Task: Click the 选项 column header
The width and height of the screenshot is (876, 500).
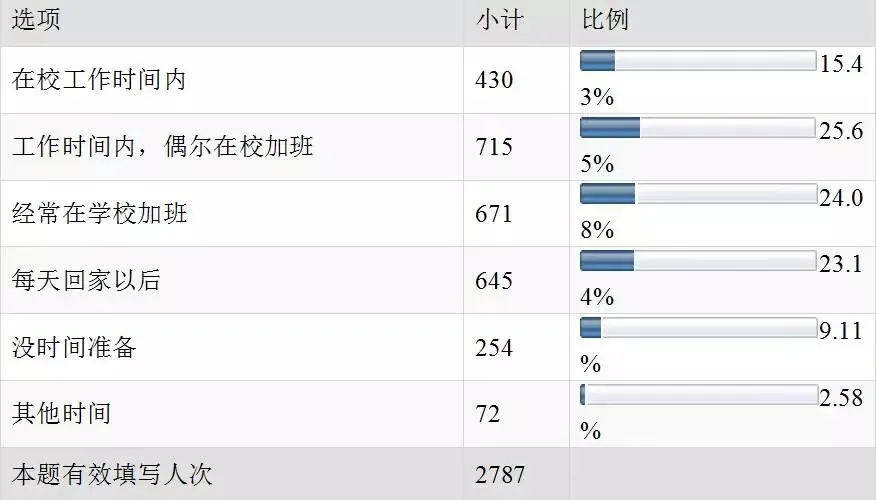Action: pyautogui.click(x=37, y=20)
